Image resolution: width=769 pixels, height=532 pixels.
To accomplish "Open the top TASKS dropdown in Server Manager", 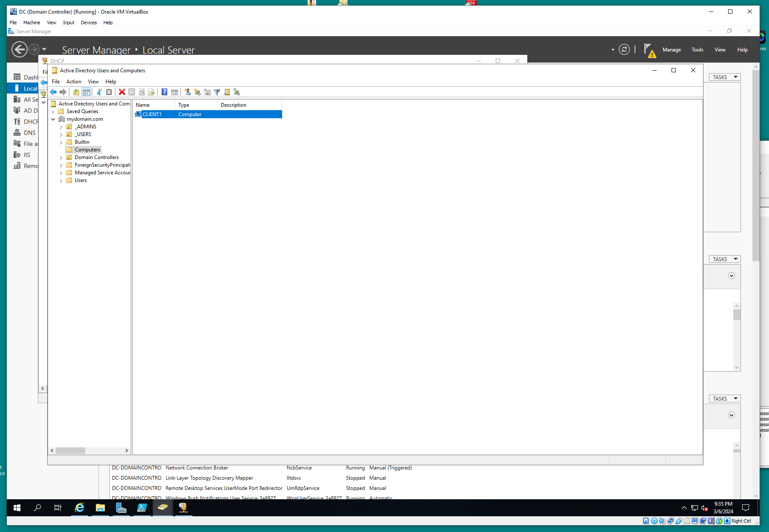I will tap(725, 77).
